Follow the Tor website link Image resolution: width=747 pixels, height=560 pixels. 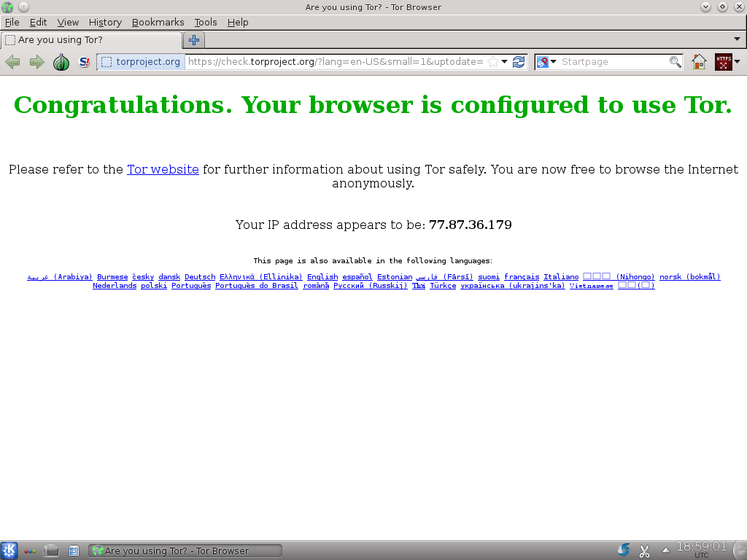click(x=163, y=169)
